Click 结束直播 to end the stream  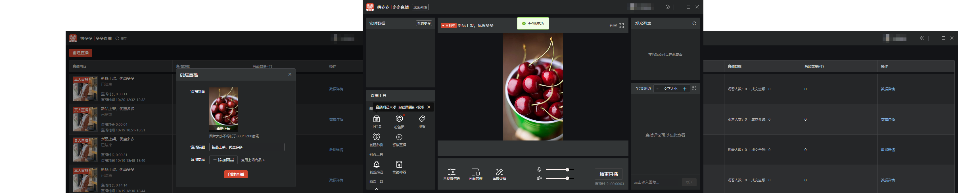pyautogui.click(x=609, y=174)
